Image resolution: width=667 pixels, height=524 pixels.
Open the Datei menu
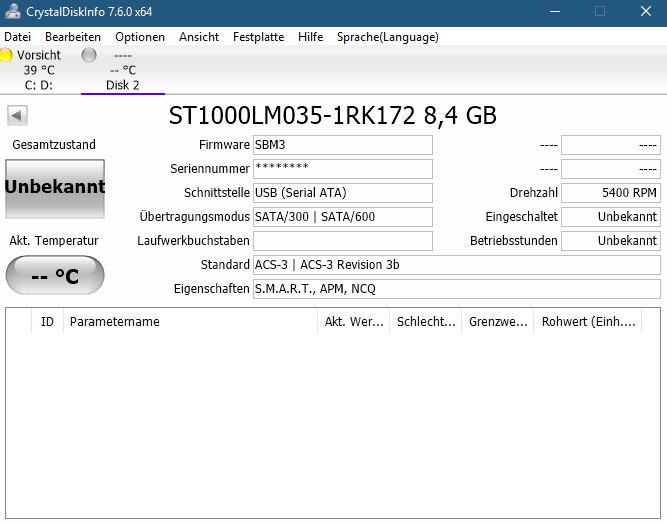(x=17, y=37)
